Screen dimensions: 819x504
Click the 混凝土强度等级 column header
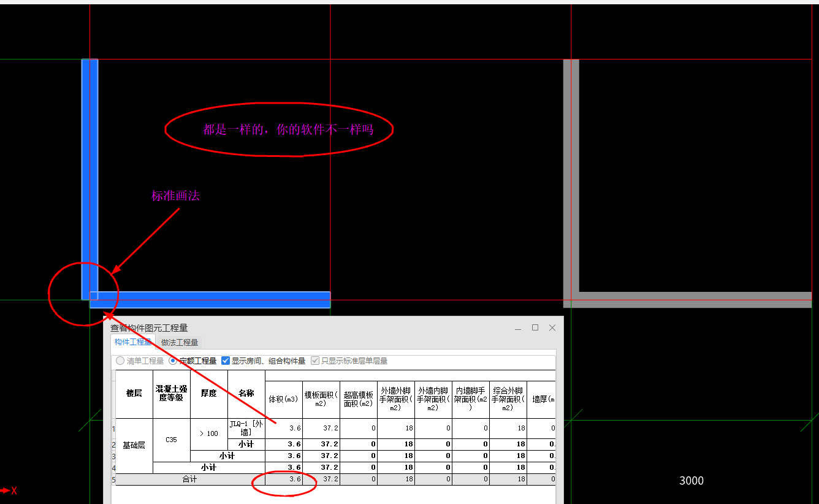[x=172, y=394]
